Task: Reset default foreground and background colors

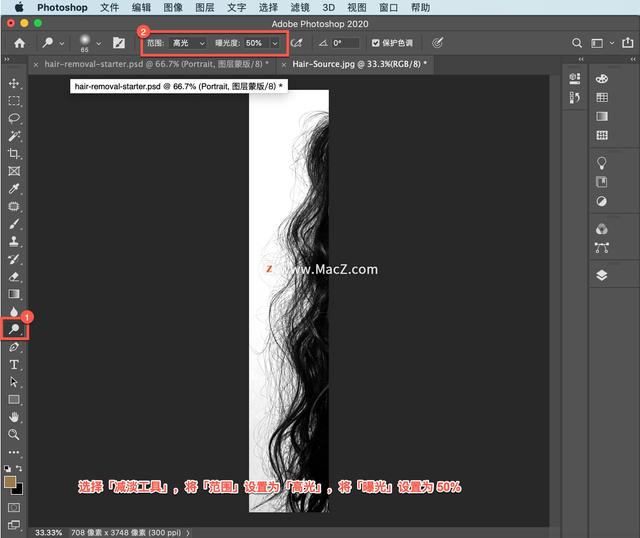Action: (7, 469)
